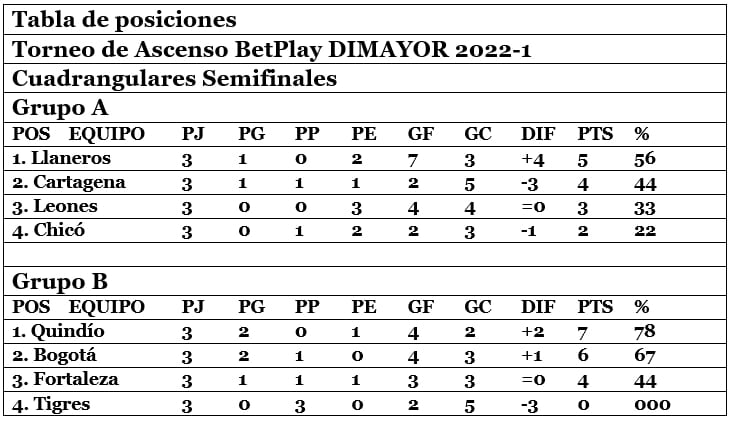
Task: Click the GF column header in Grupo B
Action: pos(420,307)
